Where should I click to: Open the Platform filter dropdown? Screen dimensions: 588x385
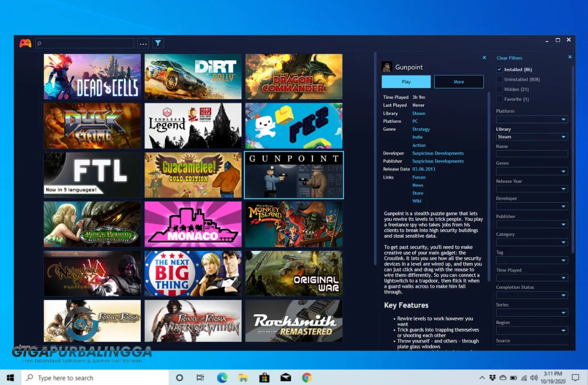[532, 119]
